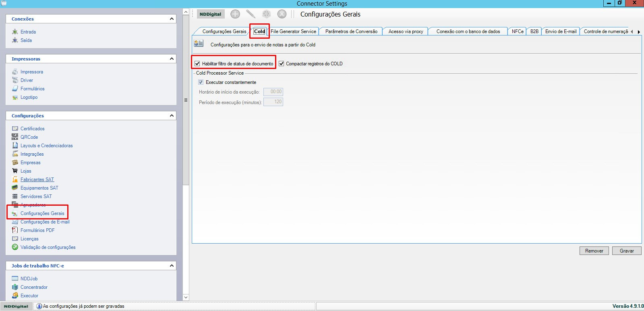This screenshot has height=311, width=644.
Task: Collapse the Conexões panel
Action: (x=172, y=19)
